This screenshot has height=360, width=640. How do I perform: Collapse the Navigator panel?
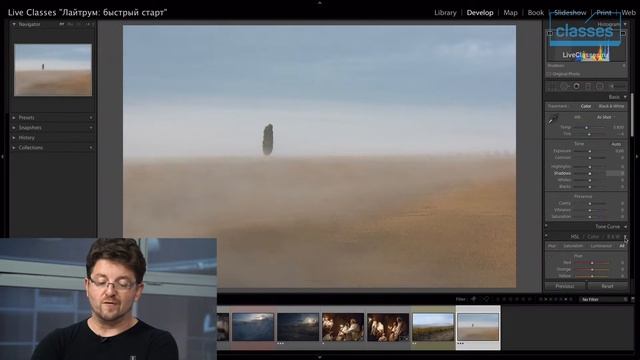point(14,24)
